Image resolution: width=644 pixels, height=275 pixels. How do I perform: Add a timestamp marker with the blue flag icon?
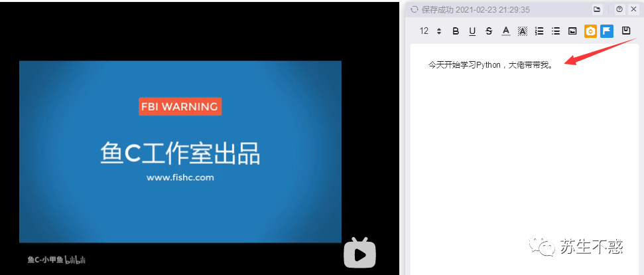click(x=607, y=31)
